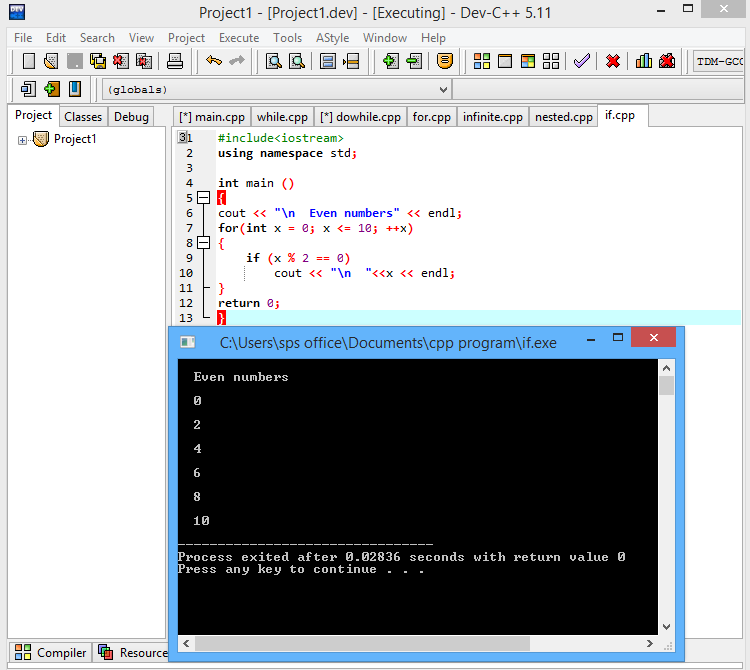
Task: Click the Close file toolbar icon
Action: pyautogui.click(x=121, y=61)
